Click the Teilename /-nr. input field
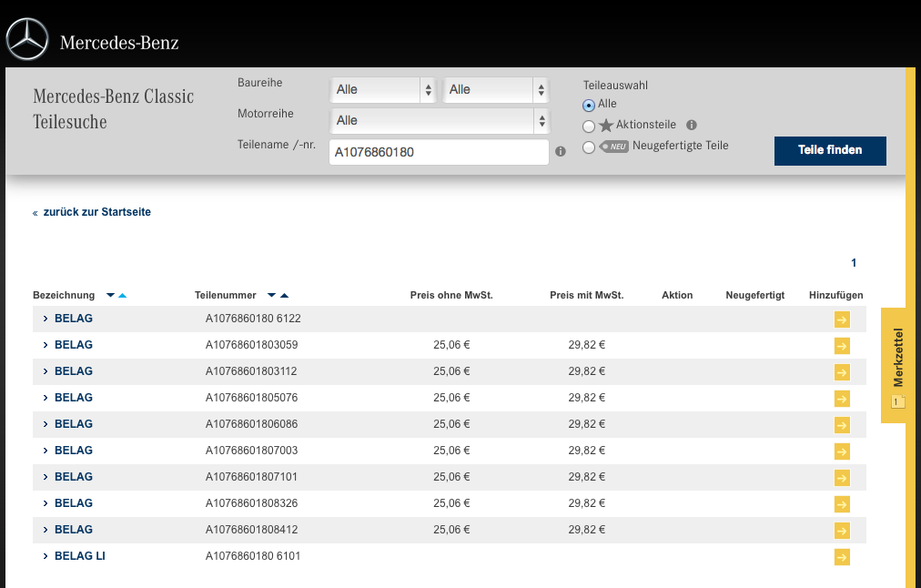Screen dimensions: 921x588 [x=438, y=152]
